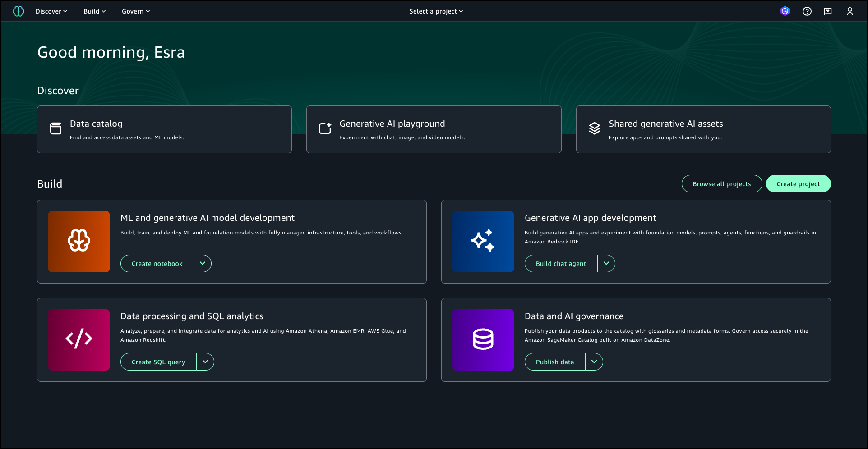Click the Generative AI playground icon
Image resolution: width=868 pixels, height=449 pixels.
[325, 128]
